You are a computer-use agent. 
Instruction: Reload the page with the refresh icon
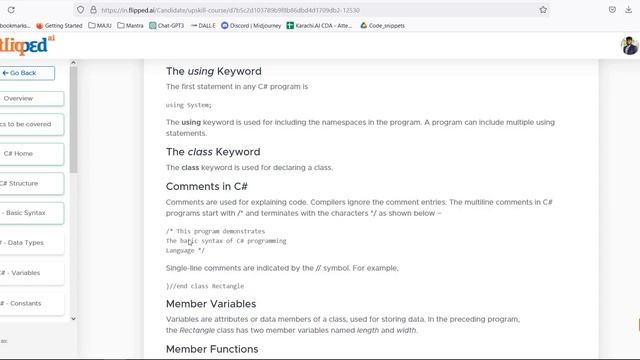(x=11, y=10)
